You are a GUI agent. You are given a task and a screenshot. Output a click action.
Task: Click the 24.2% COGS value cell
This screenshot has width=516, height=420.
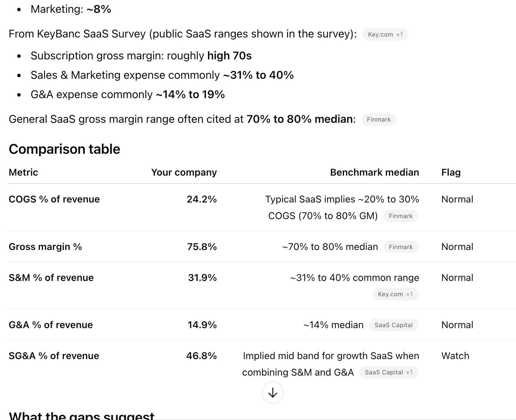pyautogui.click(x=202, y=199)
